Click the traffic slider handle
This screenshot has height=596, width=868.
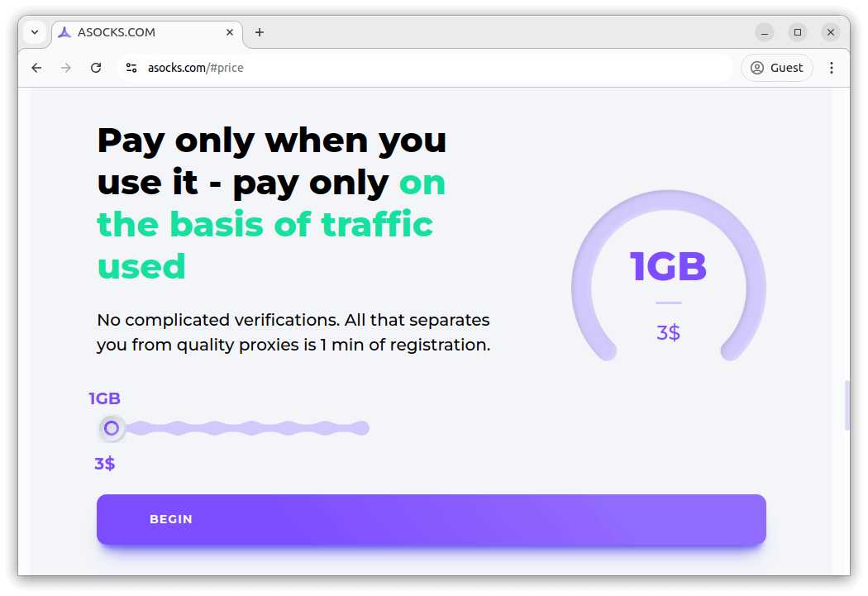pyautogui.click(x=112, y=428)
